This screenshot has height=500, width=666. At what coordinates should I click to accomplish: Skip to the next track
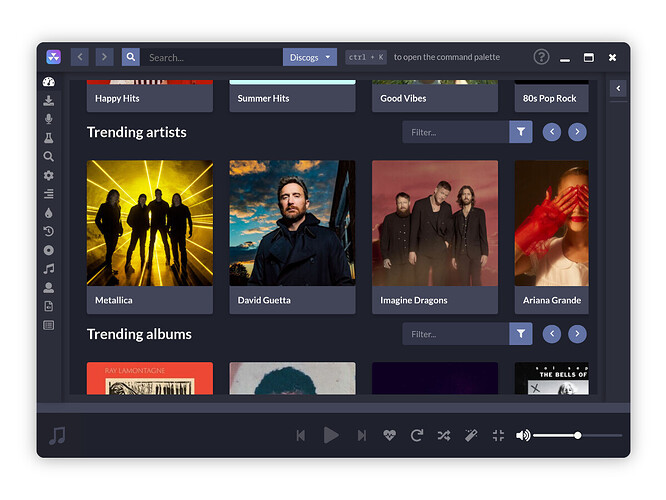click(361, 435)
